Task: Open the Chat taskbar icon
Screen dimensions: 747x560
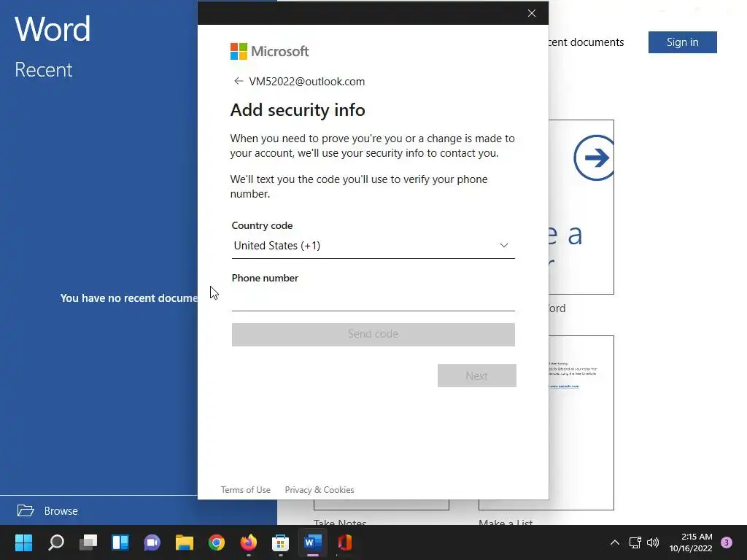Action: [152, 542]
